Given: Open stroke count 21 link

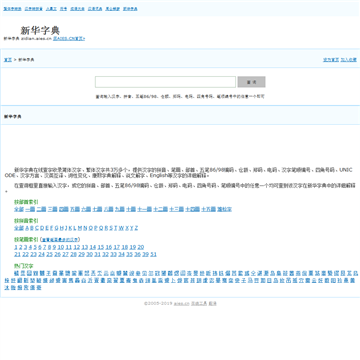Looking at the screenshot, I should point(17,254).
